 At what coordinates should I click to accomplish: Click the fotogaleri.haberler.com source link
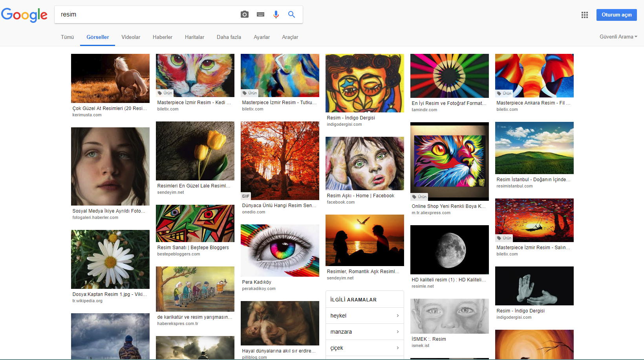[95, 218]
